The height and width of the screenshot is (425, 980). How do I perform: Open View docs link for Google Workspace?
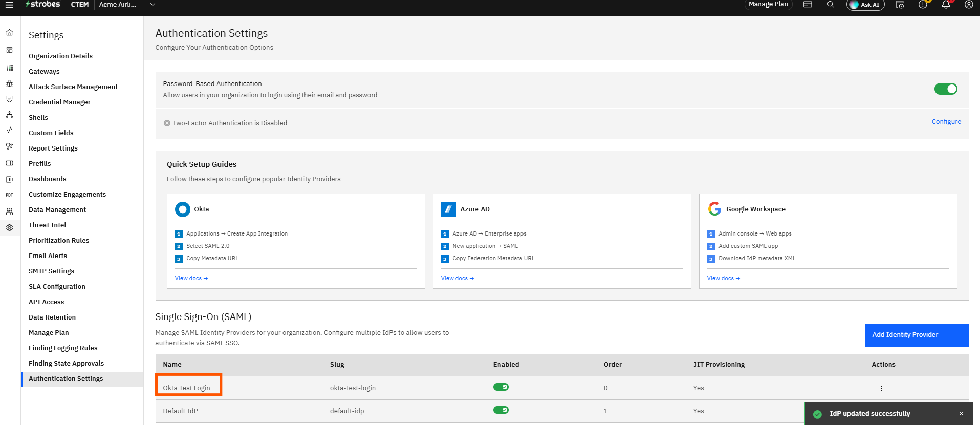pos(724,279)
